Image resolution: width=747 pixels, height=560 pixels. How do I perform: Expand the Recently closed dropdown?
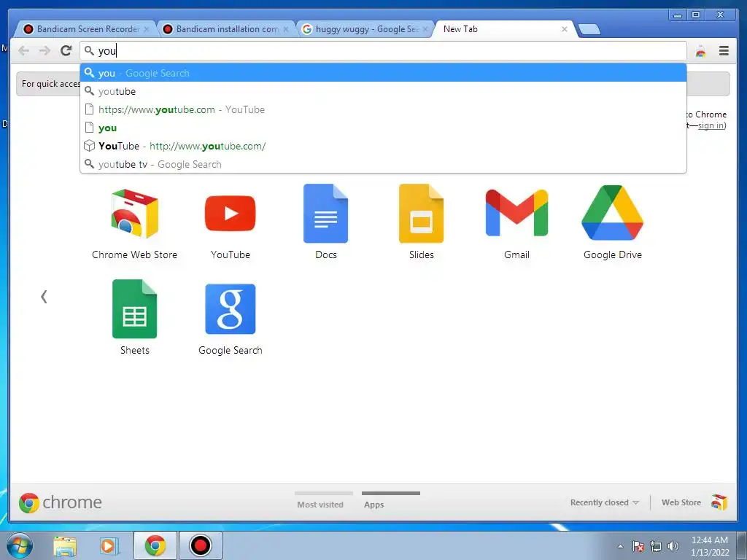point(604,502)
